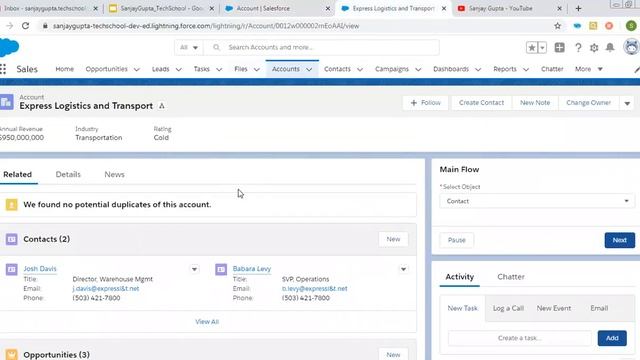Click the edit pencil in the navigation bar
Screen dimensions: 640x360
[x=637, y=70]
